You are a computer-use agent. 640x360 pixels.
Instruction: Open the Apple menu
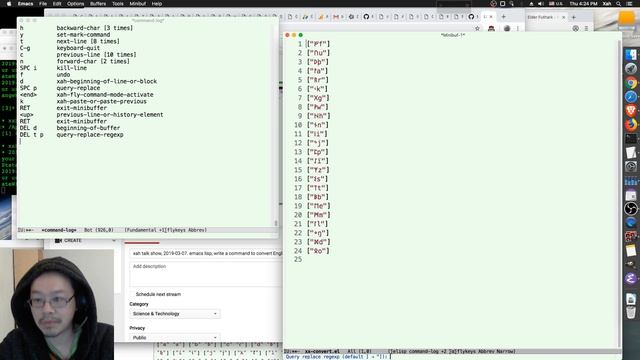click(9, 4)
